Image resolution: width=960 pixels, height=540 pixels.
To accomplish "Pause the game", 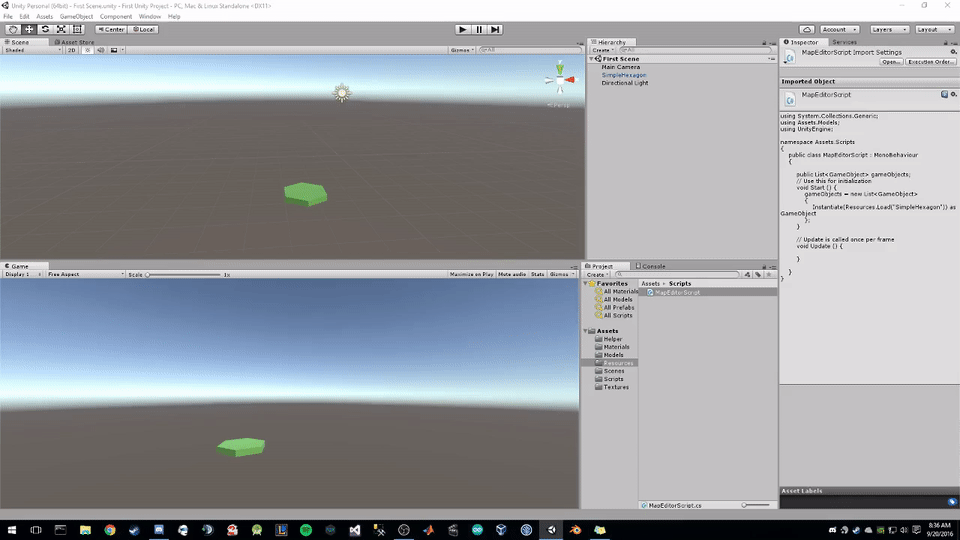I will tap(479, 29).
